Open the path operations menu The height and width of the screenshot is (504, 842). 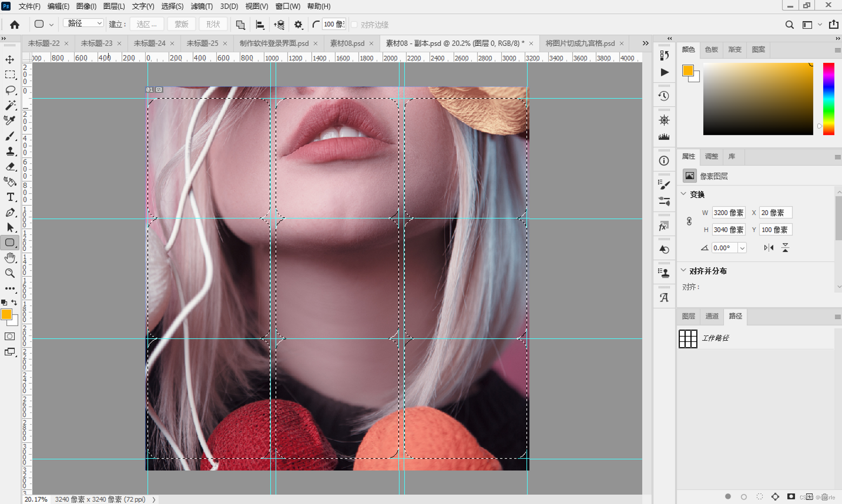pos(240,24)
